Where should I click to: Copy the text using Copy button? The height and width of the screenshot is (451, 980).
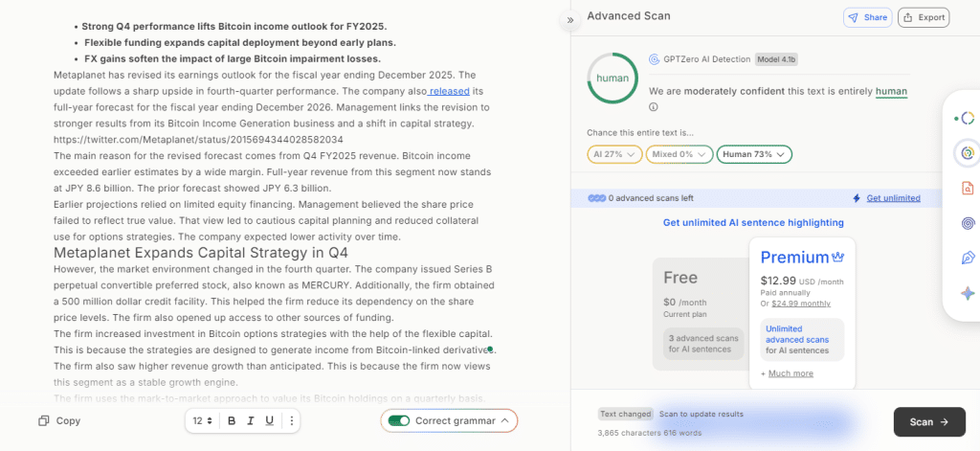(x=59, y=420)
